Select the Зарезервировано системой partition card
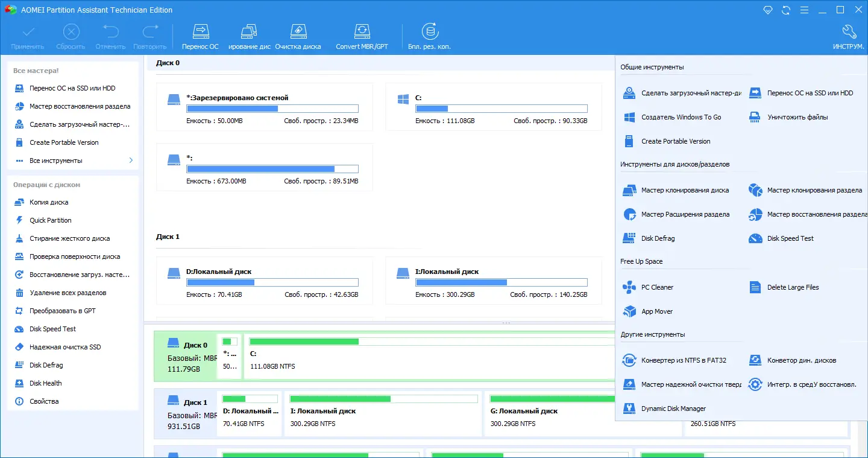This screenshot has width=868, height=458. click(264, 107)
